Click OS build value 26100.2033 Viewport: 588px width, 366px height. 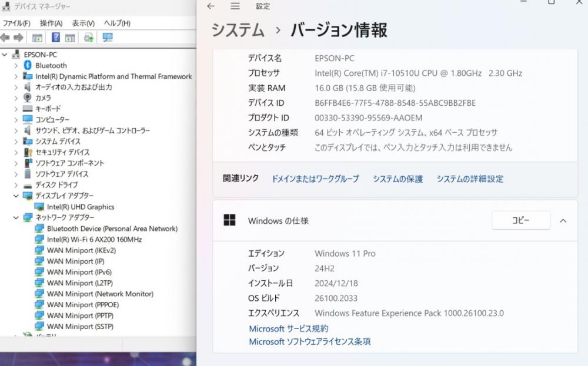[x=336, y=298]
